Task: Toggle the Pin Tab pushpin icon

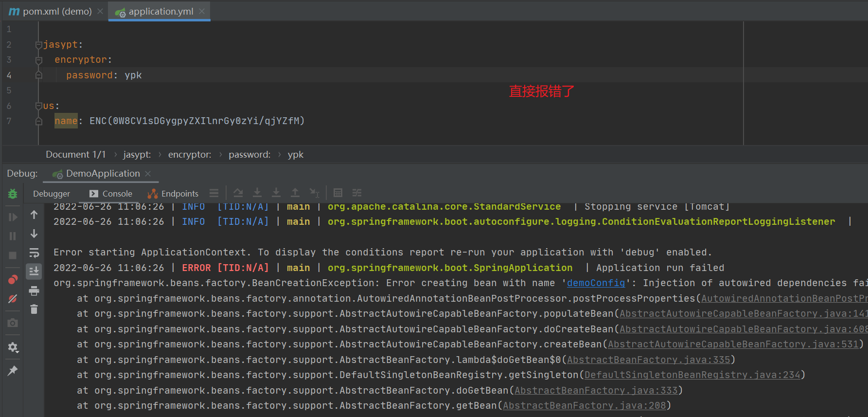Action: tap(13, 371)
